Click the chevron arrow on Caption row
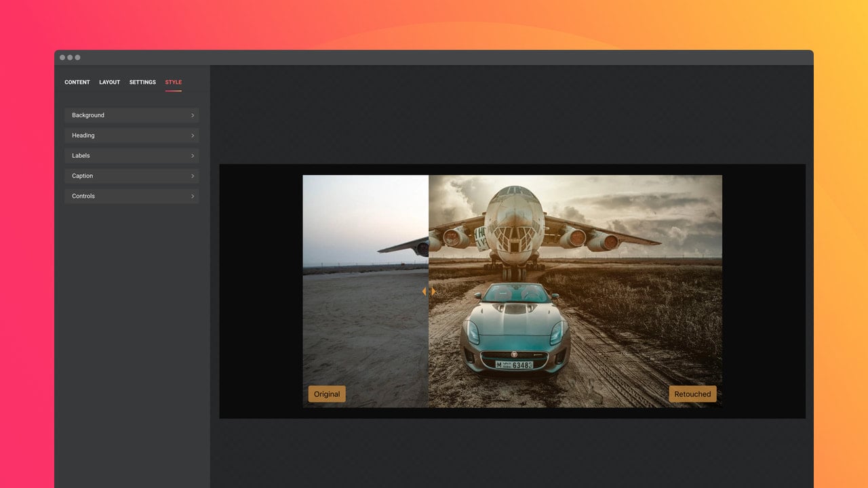Screen dimensions: 868x488 pos(193,176)
